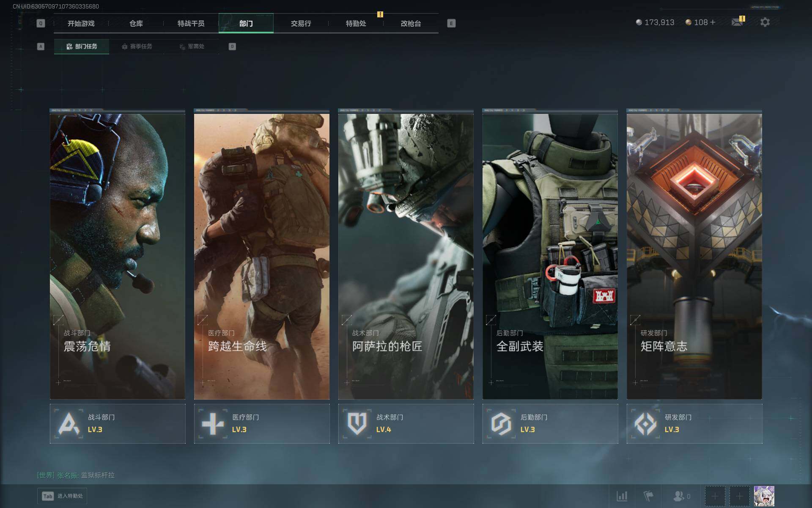Click the first empty squad slot plus
Image resolution: width=812 pixels, height=508 pixels.
pos(715,496)
